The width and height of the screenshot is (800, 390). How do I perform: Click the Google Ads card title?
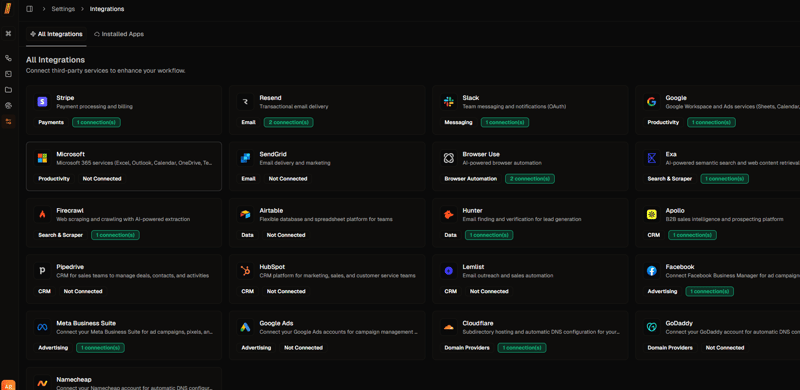276,323
